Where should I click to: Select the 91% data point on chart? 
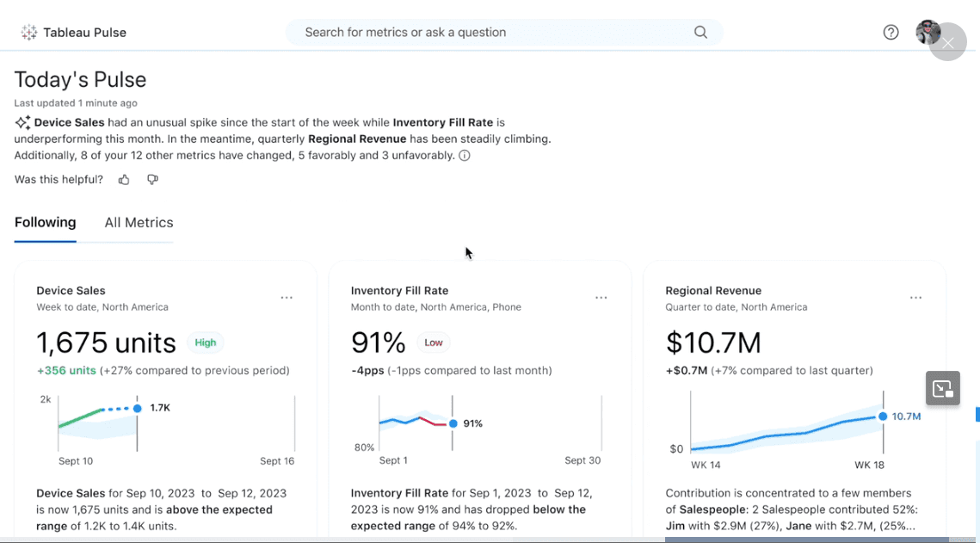tap(453, 423)
